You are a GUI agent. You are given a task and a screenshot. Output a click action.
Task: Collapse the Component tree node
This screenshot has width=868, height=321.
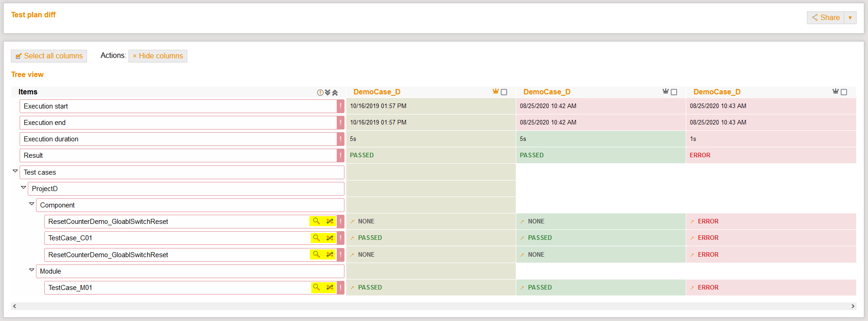pos(31,204)
